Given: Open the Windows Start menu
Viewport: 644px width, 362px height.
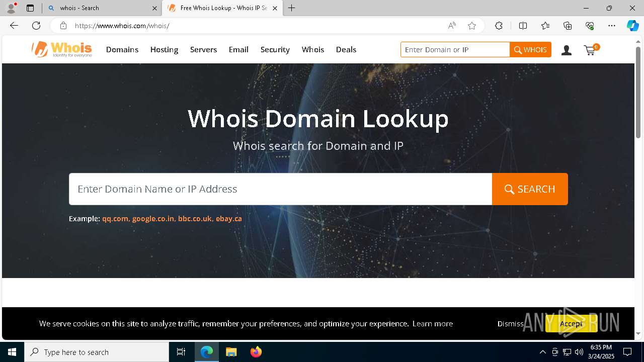Looking at the screenshot, I should click(12, 352).
